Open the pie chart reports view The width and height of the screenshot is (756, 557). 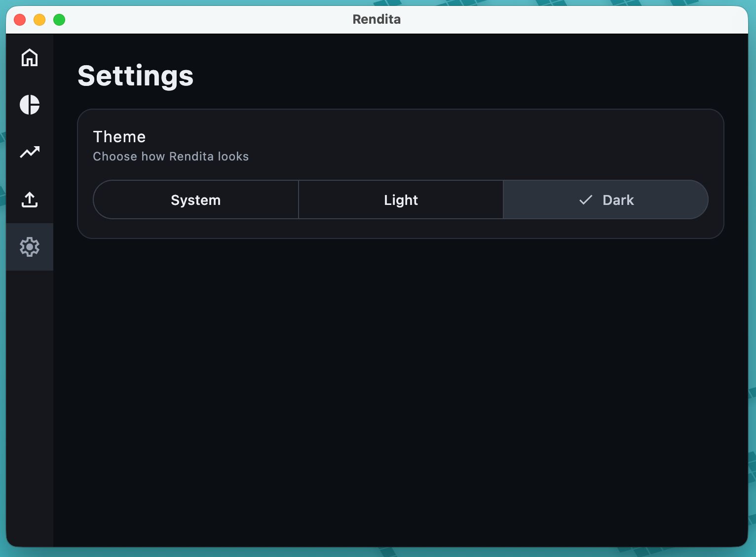30,105
